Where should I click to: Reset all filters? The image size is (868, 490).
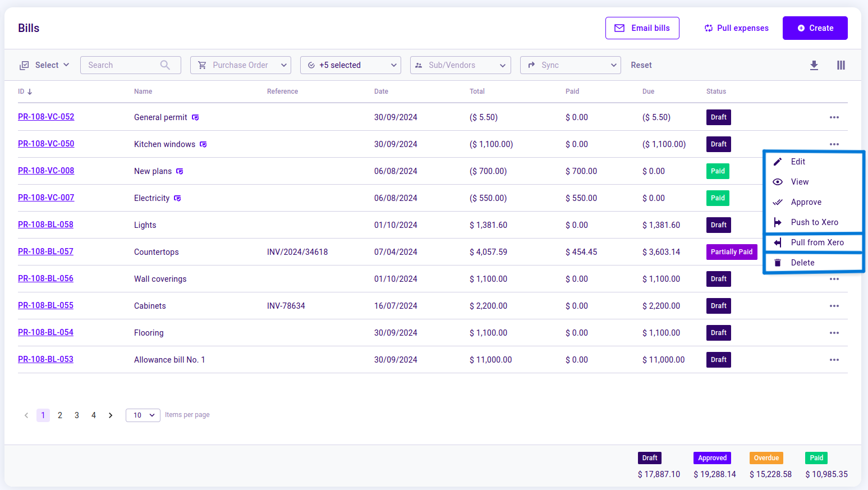point(641,65)
